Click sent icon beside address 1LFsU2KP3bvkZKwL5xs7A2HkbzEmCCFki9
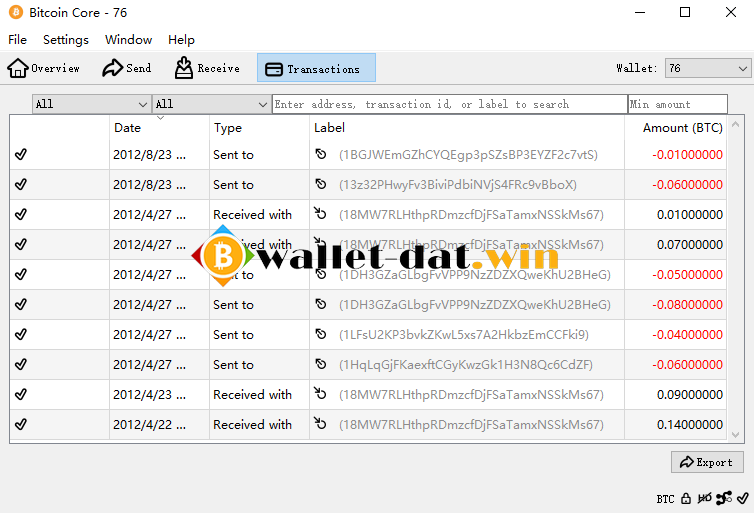Screen dimensions: 754x513 tap(321, 334)
